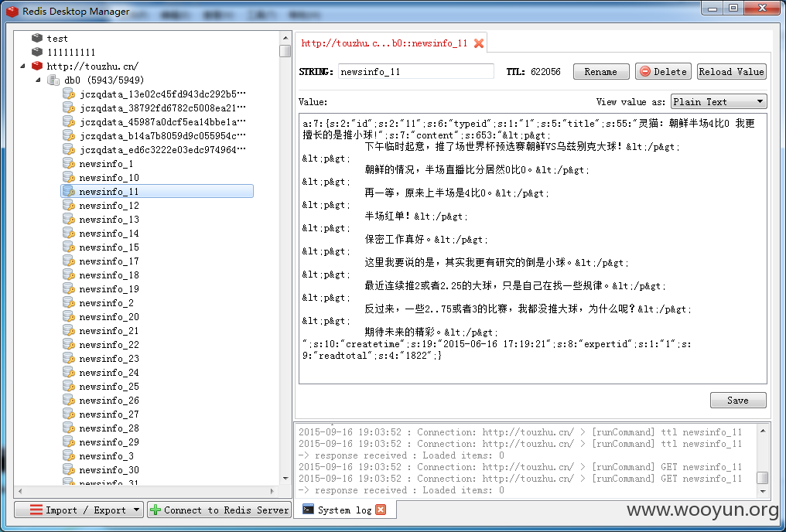Click the System log terminal icon
The image size is (786, 532).
[x=308, y=510]
